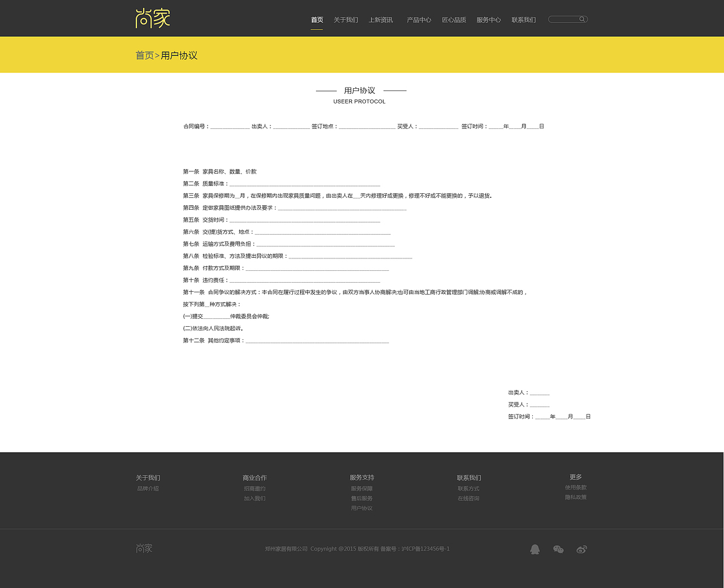The width and height of the screenshot is (724, 588).
Task: Open the 隐私政策 footer link
Action: [x=576, y=497]
